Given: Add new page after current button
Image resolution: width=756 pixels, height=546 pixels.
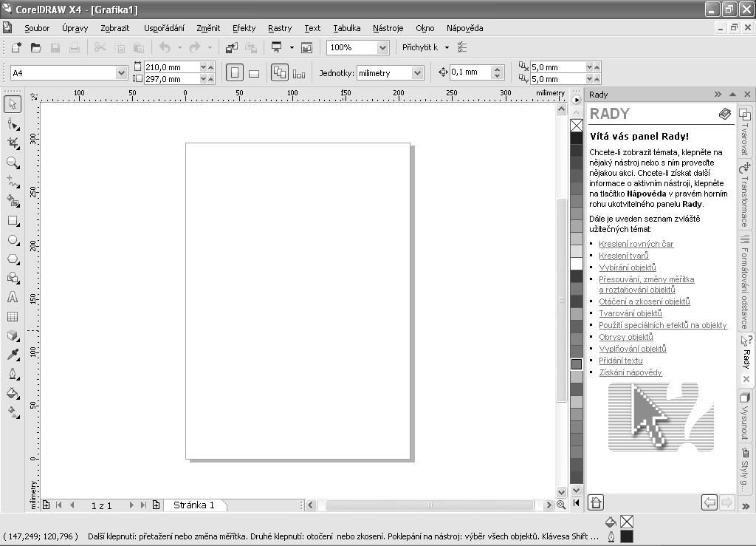Looking at the screenshot, I should (x=157, y=505).
